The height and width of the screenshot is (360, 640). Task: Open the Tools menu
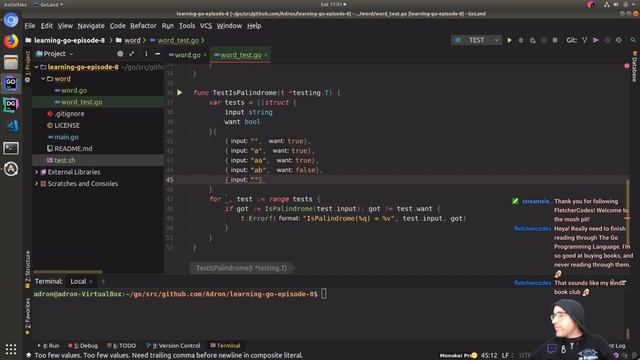[x=187, y=26]
